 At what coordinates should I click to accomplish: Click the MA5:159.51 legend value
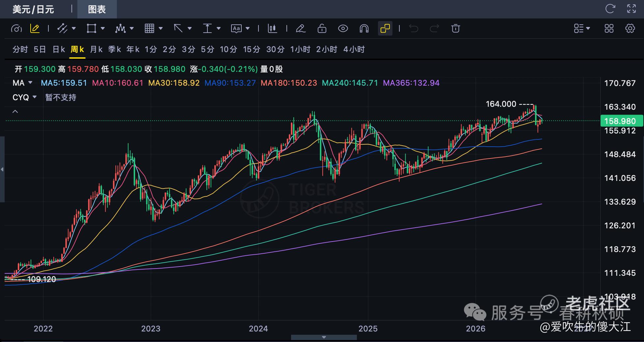point(64,83)
